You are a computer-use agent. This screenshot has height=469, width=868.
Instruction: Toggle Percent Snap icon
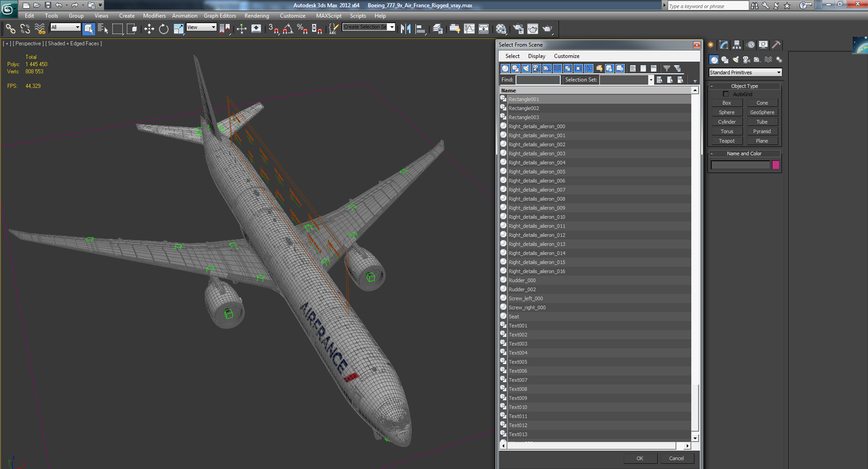(302, 29)
